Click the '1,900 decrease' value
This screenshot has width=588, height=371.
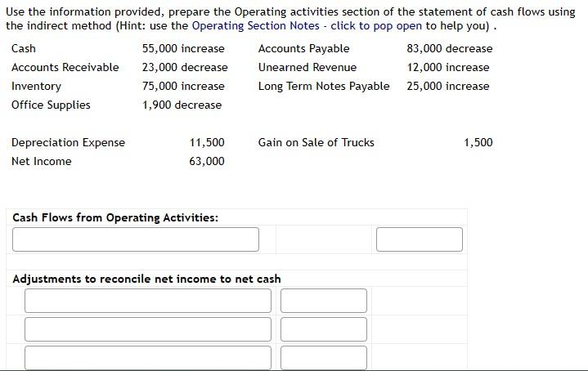[182, 105]
